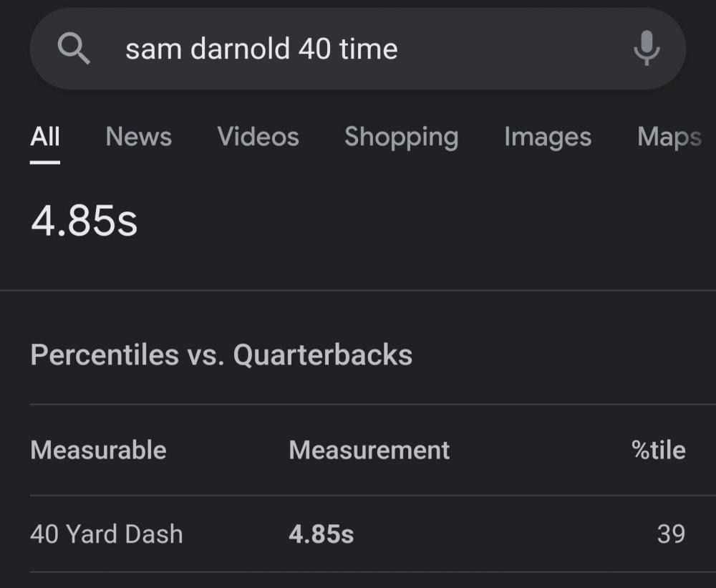Click the Measurement column header
Viewport: 716px width, 588px height.
369,450
